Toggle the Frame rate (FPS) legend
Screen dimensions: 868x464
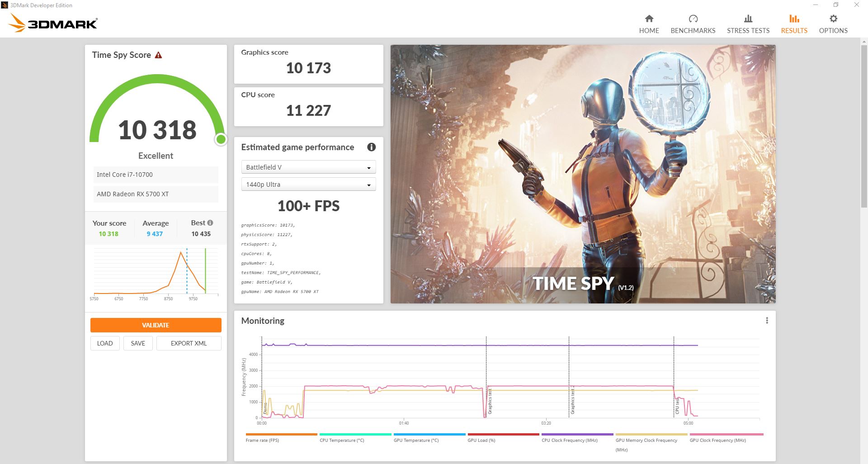point(262,440)
